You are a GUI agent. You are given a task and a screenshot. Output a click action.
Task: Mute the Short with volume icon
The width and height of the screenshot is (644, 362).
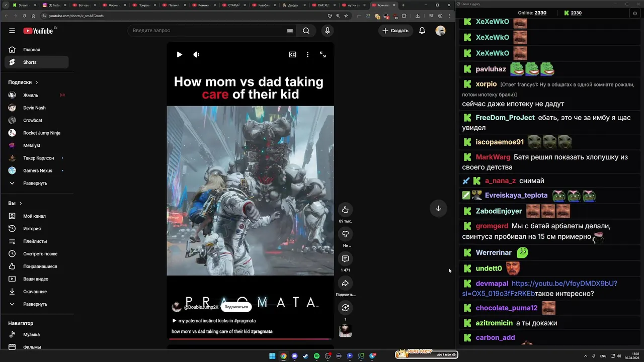(196, 54)
